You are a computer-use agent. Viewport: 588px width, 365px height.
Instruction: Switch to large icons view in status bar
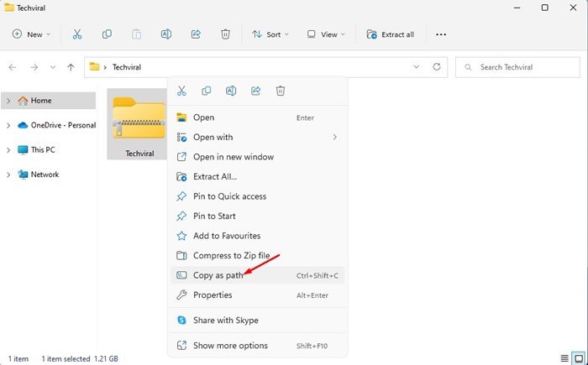[579, 358]
